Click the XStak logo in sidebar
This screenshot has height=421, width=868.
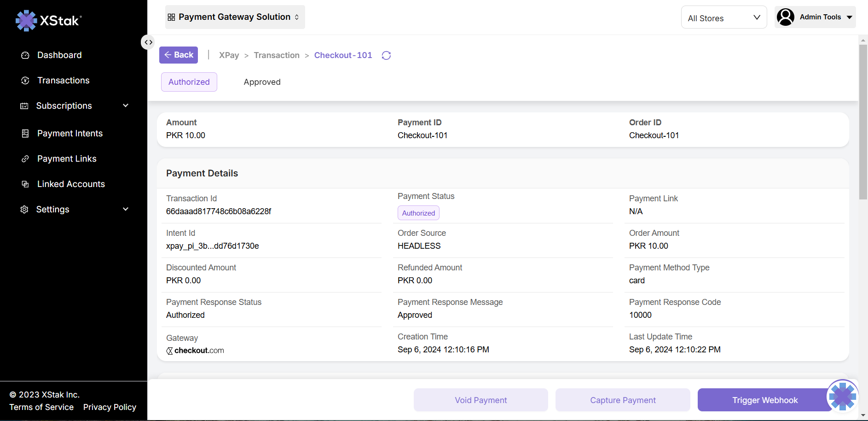click(48, 20)
